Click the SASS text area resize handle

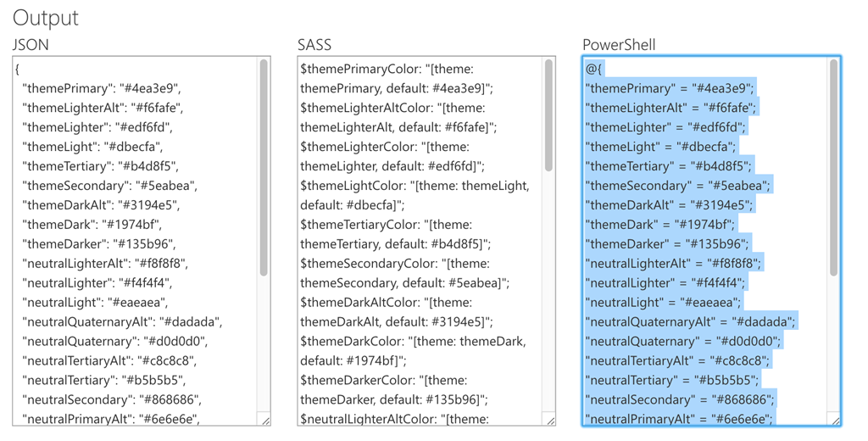pos(551,421)
